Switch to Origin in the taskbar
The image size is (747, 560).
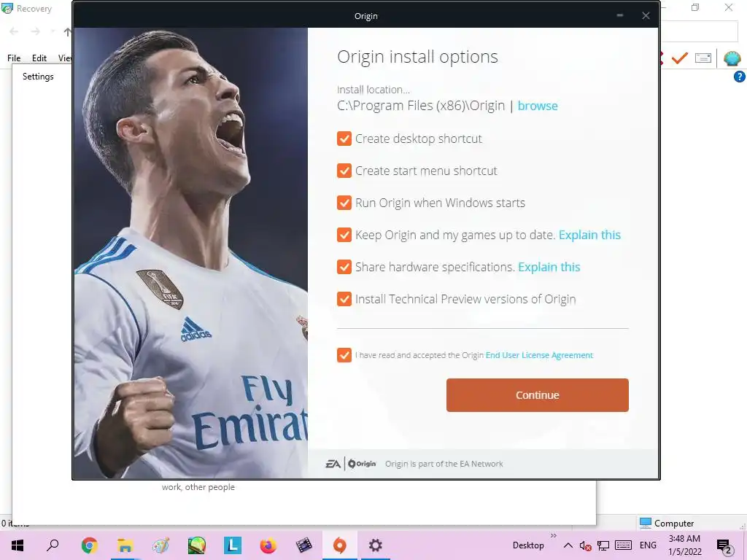click(x=340, y=545)
